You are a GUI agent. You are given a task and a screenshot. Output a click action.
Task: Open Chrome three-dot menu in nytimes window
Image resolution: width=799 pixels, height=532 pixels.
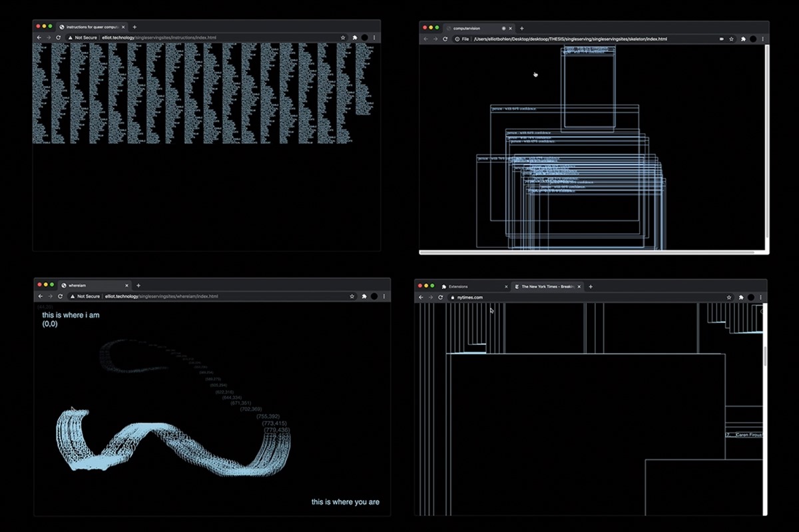pos(762,297)
